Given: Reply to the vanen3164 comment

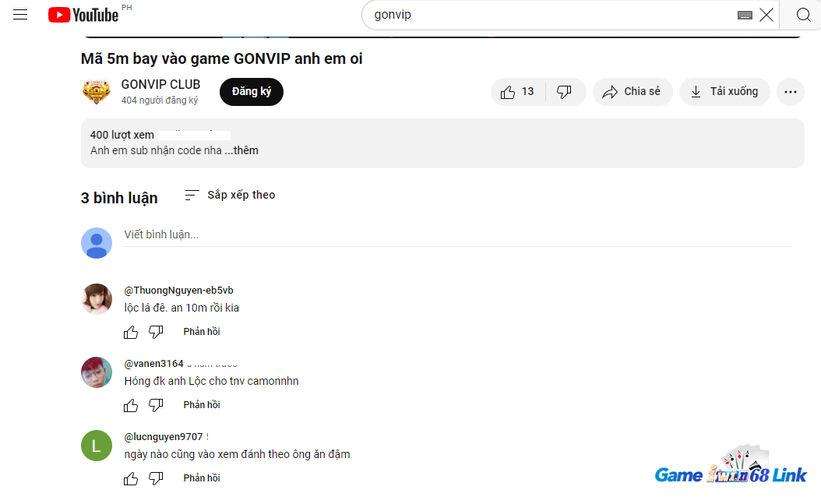Looking at the screenshot, I should 202,405.
